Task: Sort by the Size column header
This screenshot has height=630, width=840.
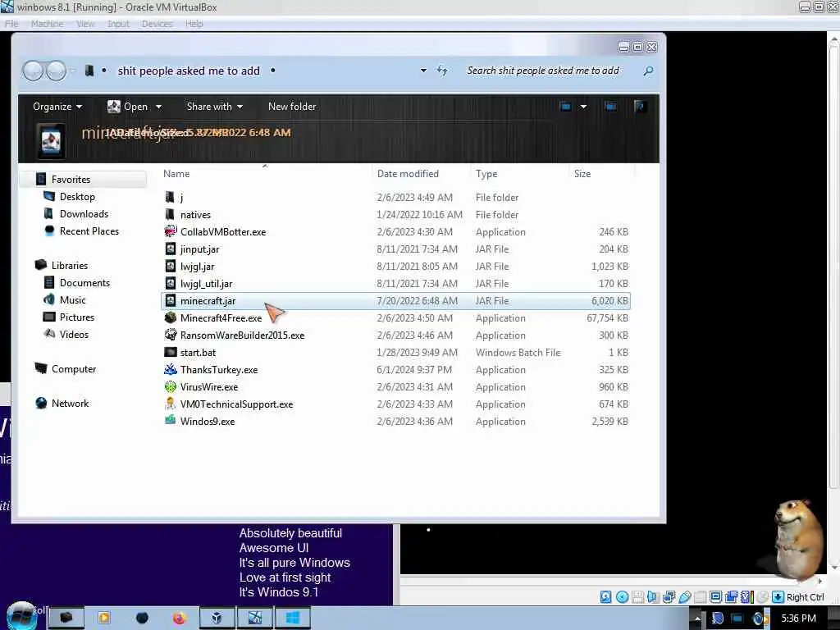Action: click(x=602, y=174)
